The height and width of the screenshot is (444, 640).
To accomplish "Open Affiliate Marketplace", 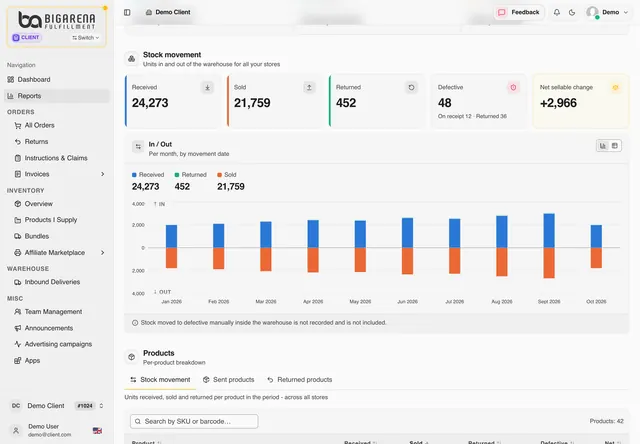I will click(x=53, y=253).
